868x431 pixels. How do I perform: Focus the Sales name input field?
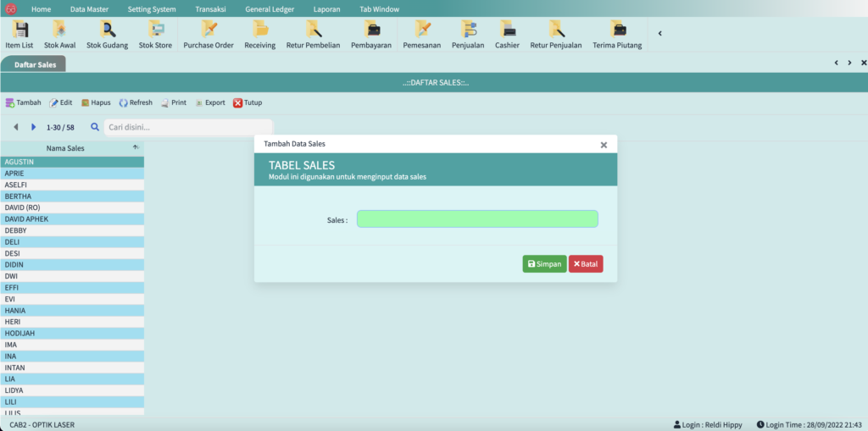pyautogui.click(x=476, y=219)
